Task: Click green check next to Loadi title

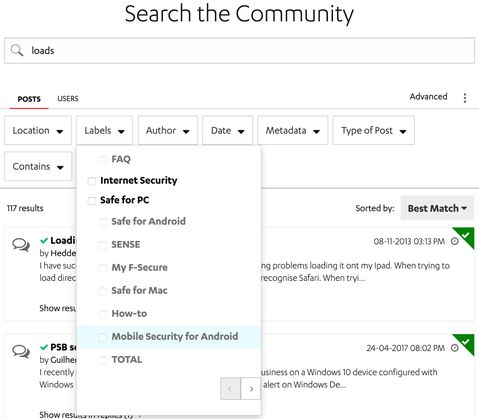Action: click(x=44, y=241)
